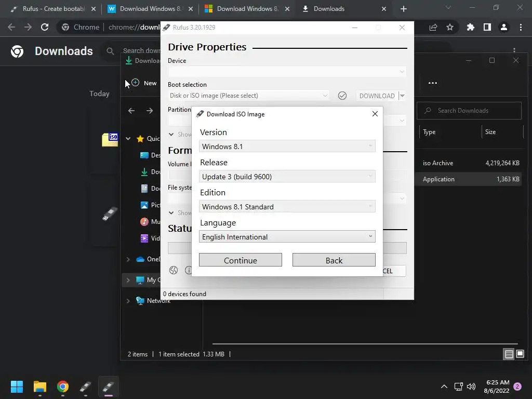Open File Explorer from taskbar
Screen dimensions: 532x399
[39, 387]
